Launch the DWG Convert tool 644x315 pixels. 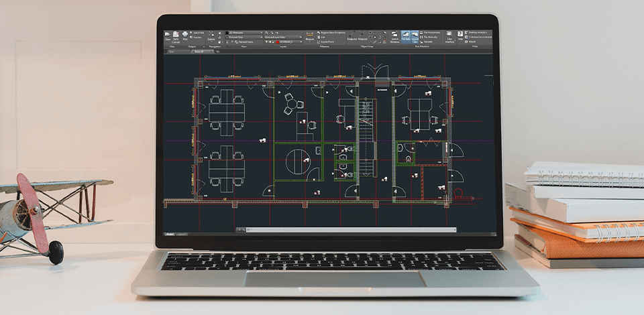coord(176,37)
